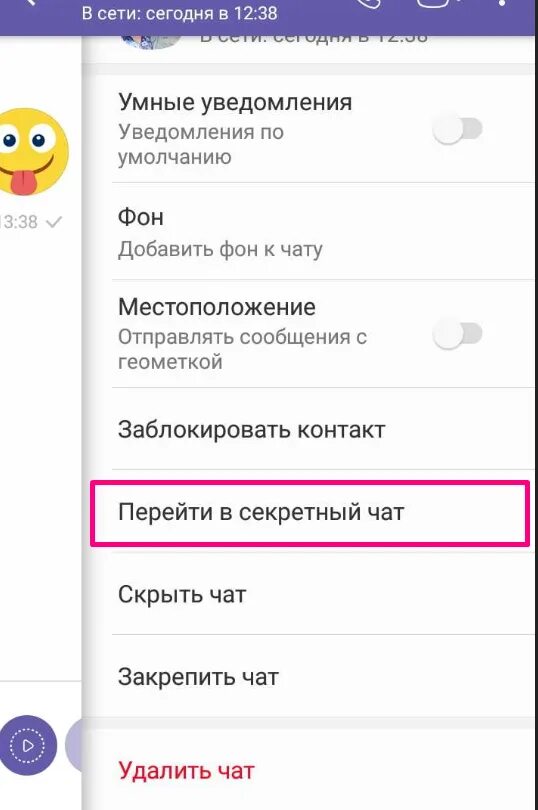The height and width of the screenshot is (810, 538).
Task: Tap the purple circular play button
Action: tap(27, 745)
